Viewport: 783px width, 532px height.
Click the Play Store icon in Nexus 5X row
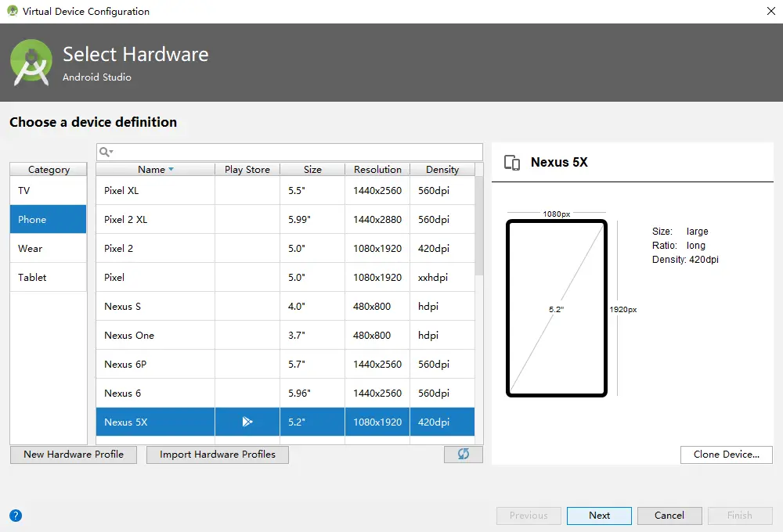click(247, 422)
